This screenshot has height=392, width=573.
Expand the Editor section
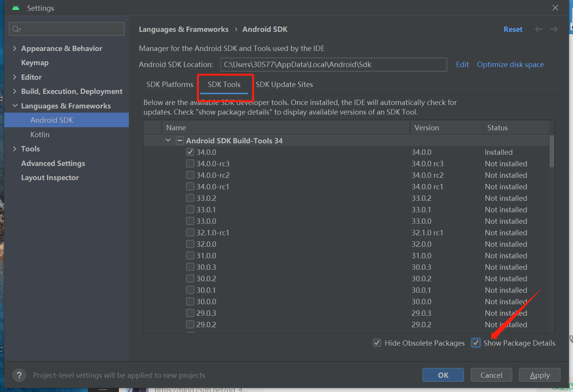(15, 77)
